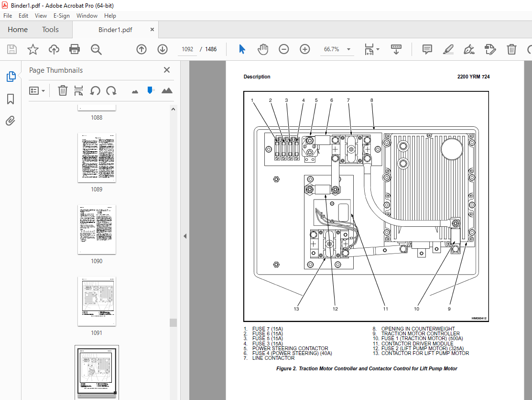This screenshot has height=400, width=532.
Task: Click the upload to cloud icon
Action: click(54, 49)
